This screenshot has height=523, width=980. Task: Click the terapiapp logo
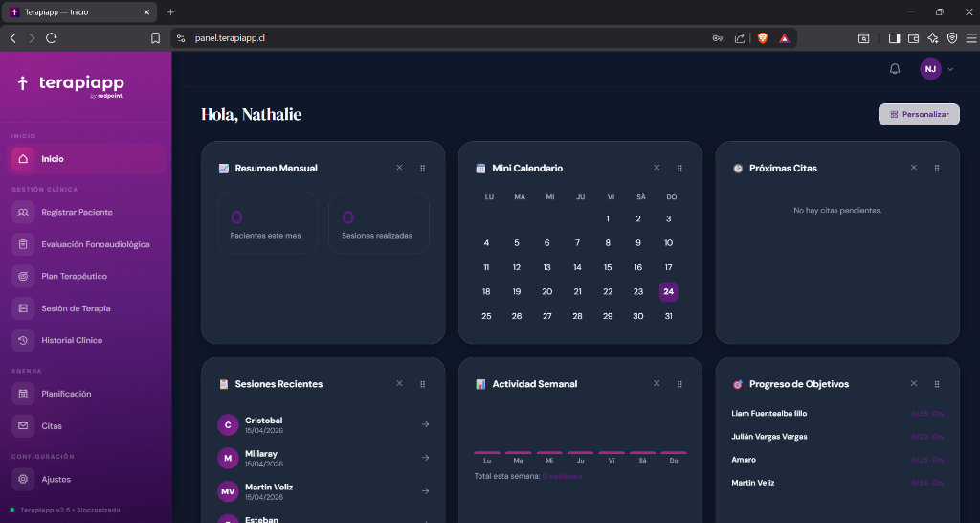(71, 85)
